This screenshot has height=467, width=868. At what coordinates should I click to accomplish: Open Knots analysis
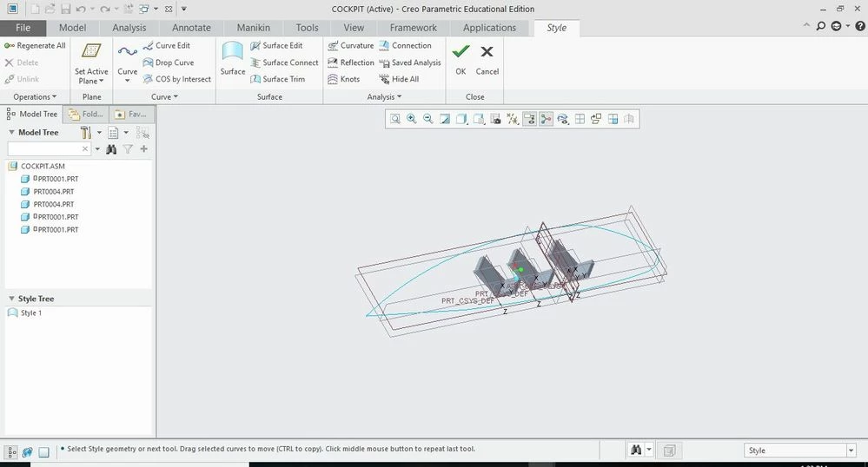click(x=344, y=79)
